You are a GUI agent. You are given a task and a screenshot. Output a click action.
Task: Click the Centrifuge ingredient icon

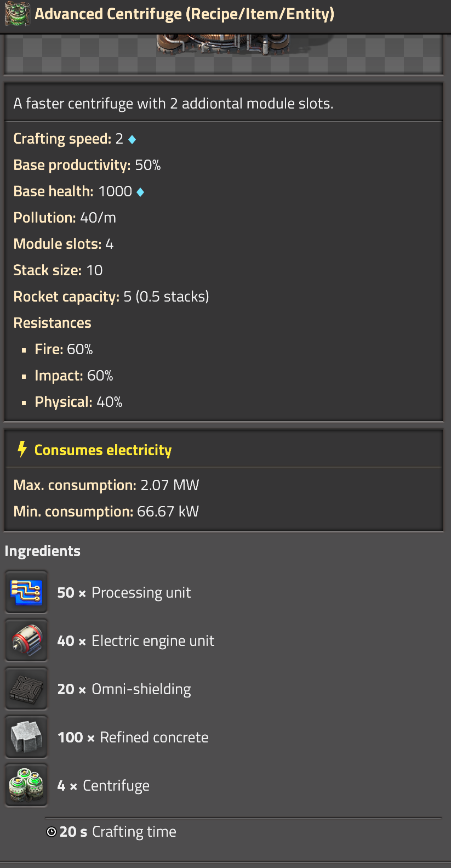click(x=26, y=785)
